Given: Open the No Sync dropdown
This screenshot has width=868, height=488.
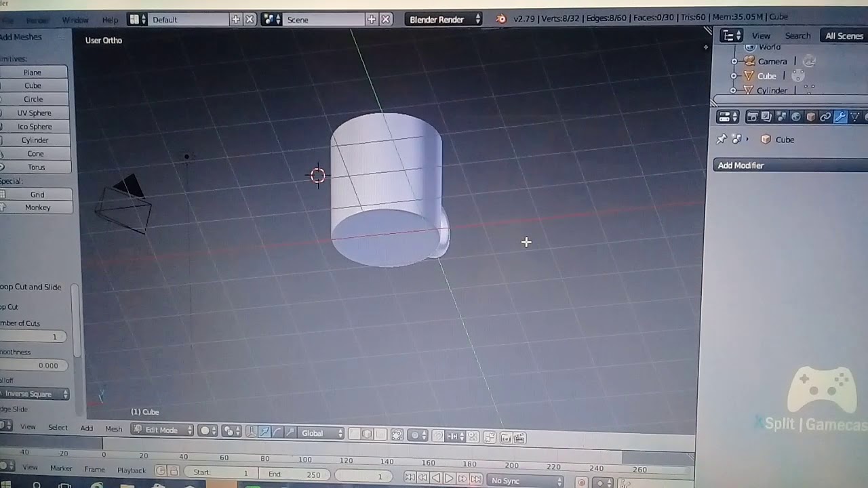Looking at the screenshot, I should tap(526, 481).
